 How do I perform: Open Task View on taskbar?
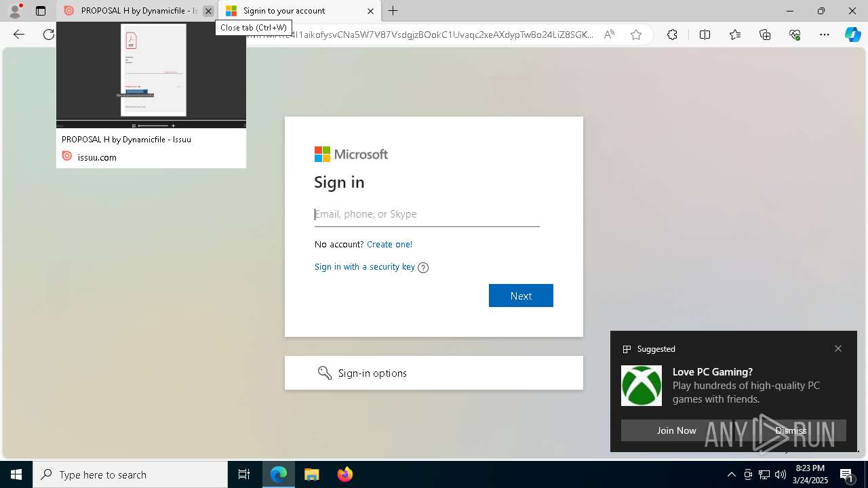(244, 474)
